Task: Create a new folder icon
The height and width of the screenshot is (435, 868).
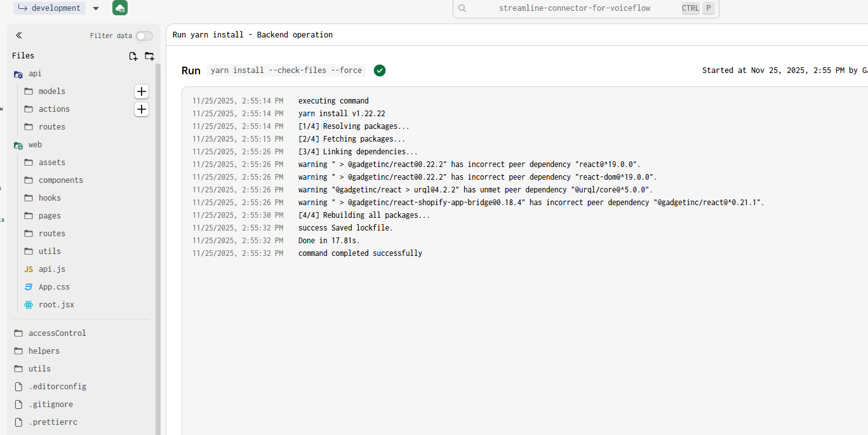Action: (149, 56)
